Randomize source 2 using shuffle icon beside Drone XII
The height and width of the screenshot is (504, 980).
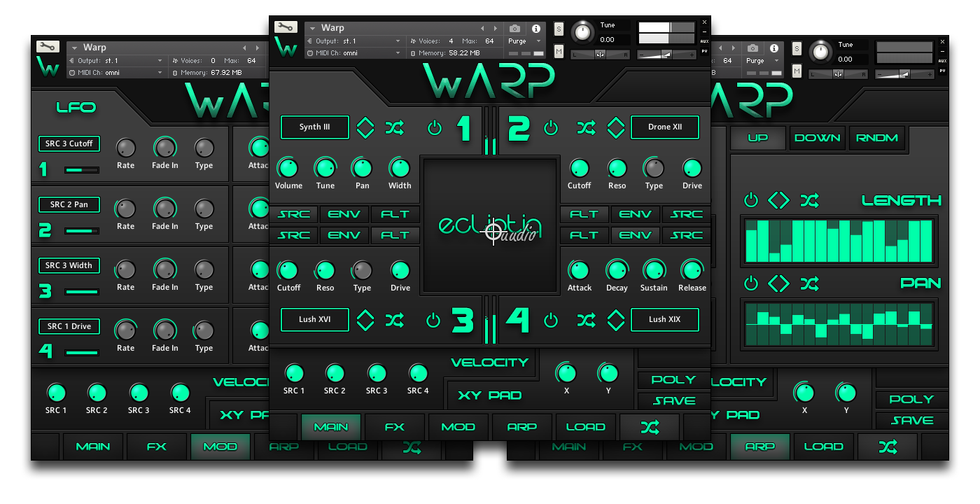point(586,127)
